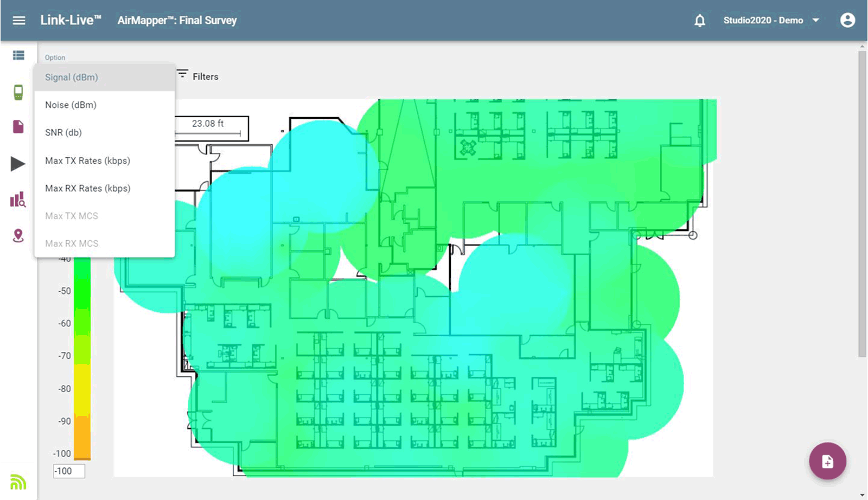Click the -50 legend label
This screenshot has height=500, width=868.
pos(65,291)
